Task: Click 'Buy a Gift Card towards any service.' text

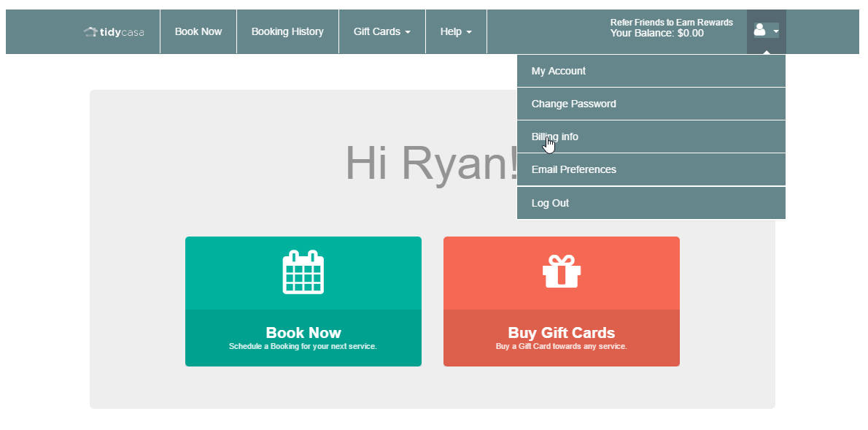Action: tap(562, 346)
